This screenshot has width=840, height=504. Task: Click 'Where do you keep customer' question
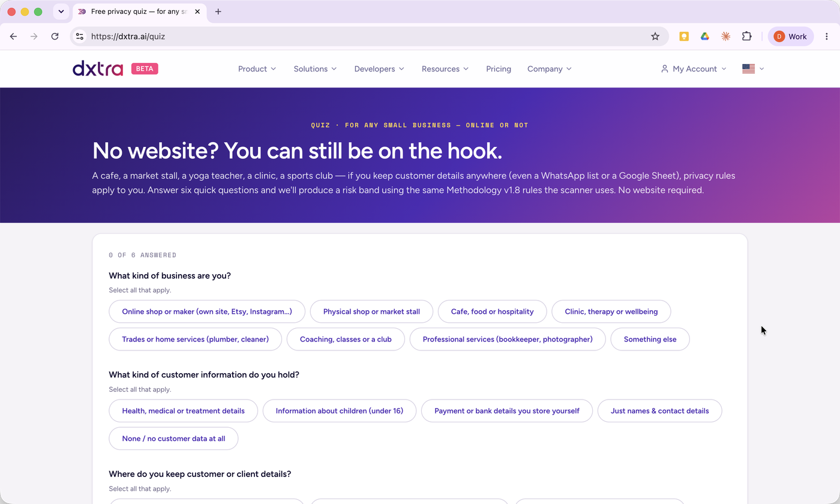[x=200, y=474]
